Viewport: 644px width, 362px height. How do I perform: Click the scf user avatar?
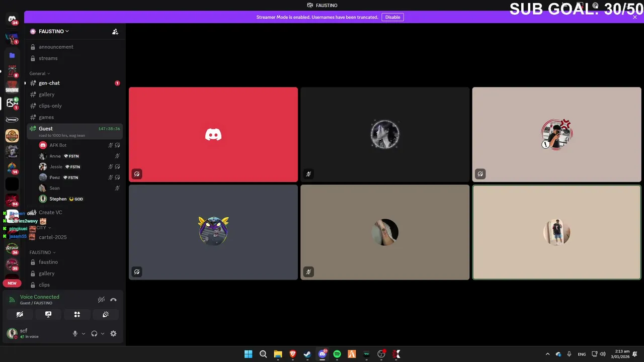tap(12, 333)
